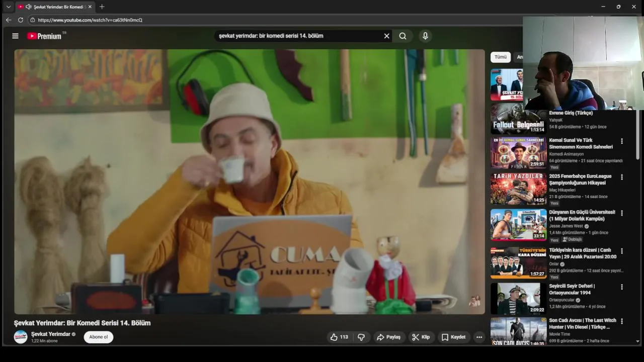Play the Türkiye'nin Kara Düzeni thumbnail
The image size is (644, 362).
[x=518, y=262]
